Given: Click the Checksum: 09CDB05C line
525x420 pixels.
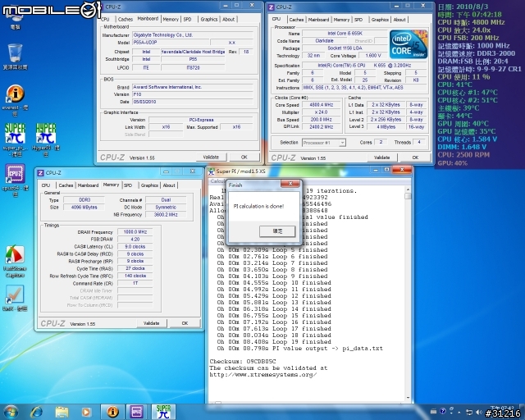Looking at the screenshot, I should [243, 362].
